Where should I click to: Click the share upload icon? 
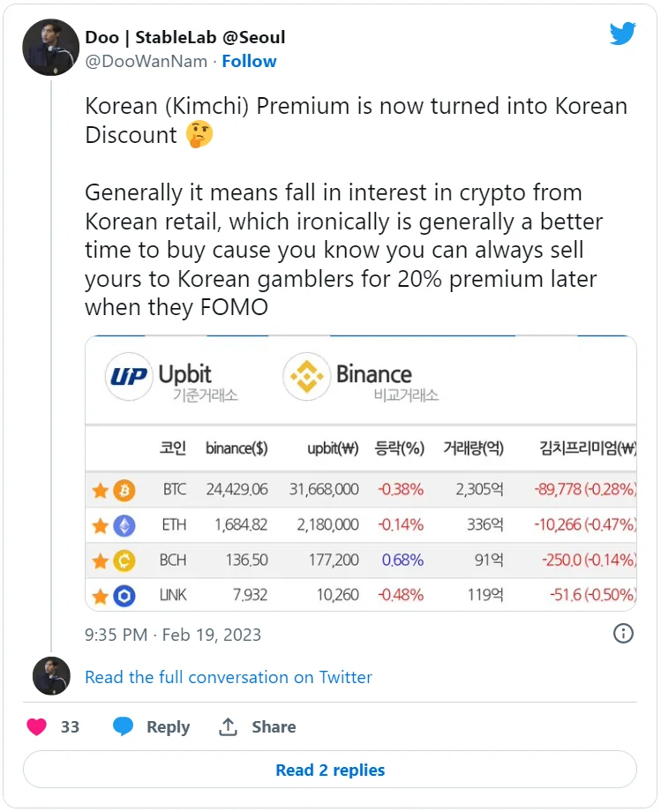tap(229, 726)
